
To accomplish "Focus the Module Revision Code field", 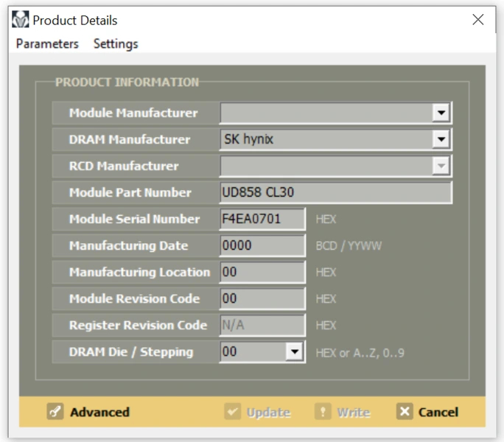I will [262, 299].
